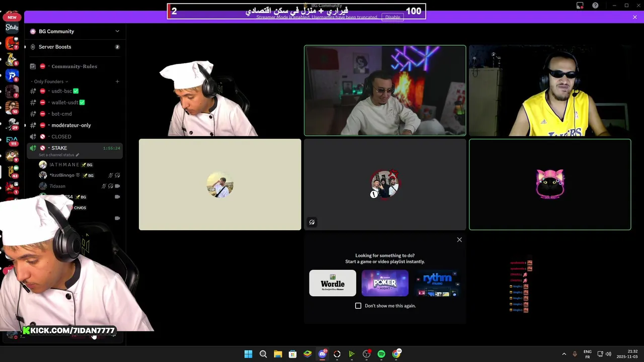Open the modérateur-only channel
This screenshot has height=362, width=644.
pyautogui.click(x=74, y=125)
